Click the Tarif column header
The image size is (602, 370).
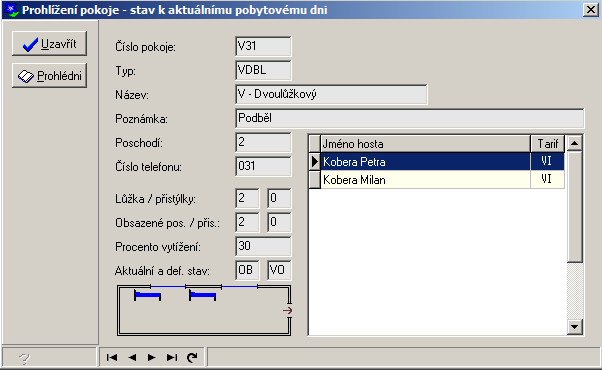coord(547,144)
